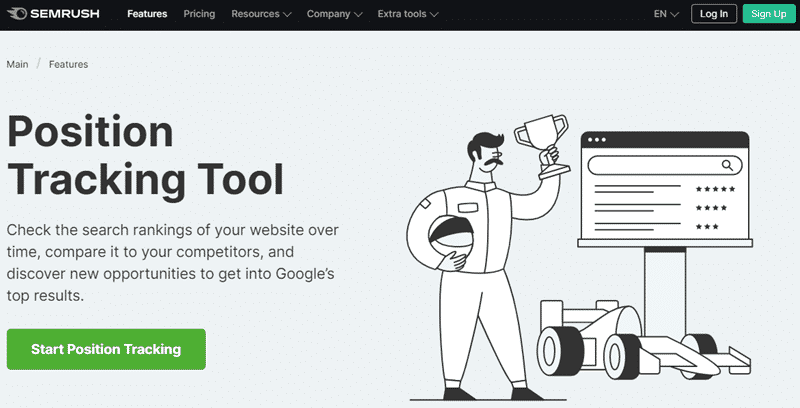Open the Features navigation item

[x=147, y=15]
